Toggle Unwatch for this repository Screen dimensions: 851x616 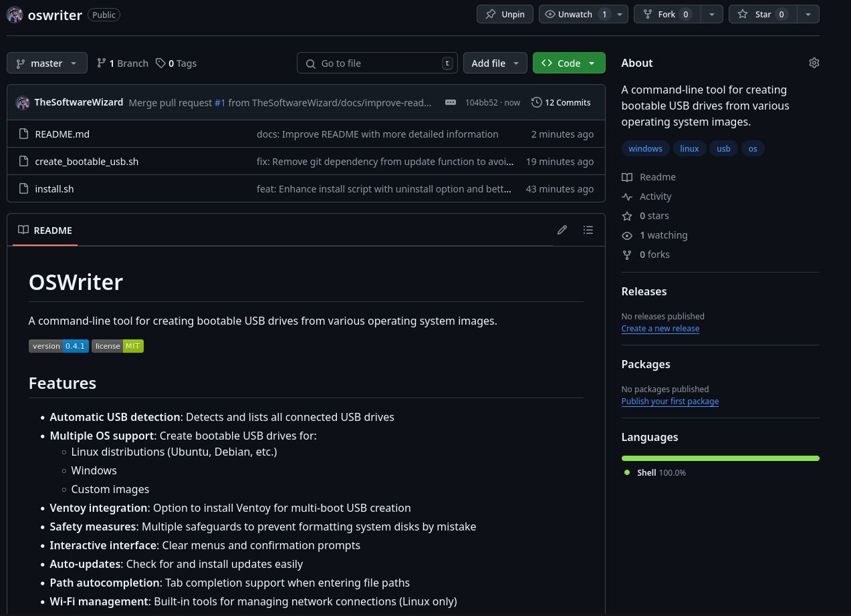tap(575, 14)
